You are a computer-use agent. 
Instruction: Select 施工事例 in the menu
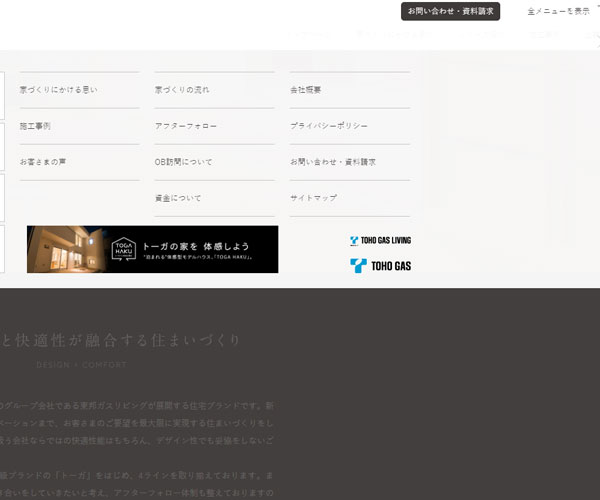[x=35, y=126]
